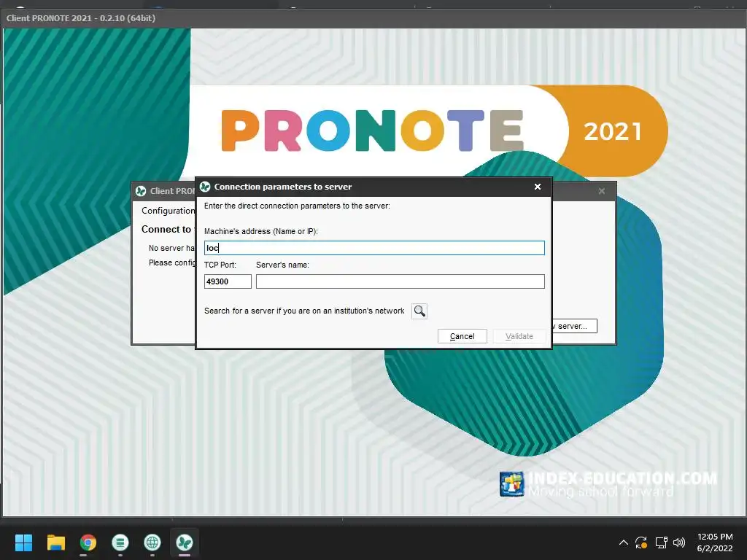The width and height of the screenshot is (747, 560).
Task: Click the PRONOTE logo icon in dialog title
Action: 205,187
